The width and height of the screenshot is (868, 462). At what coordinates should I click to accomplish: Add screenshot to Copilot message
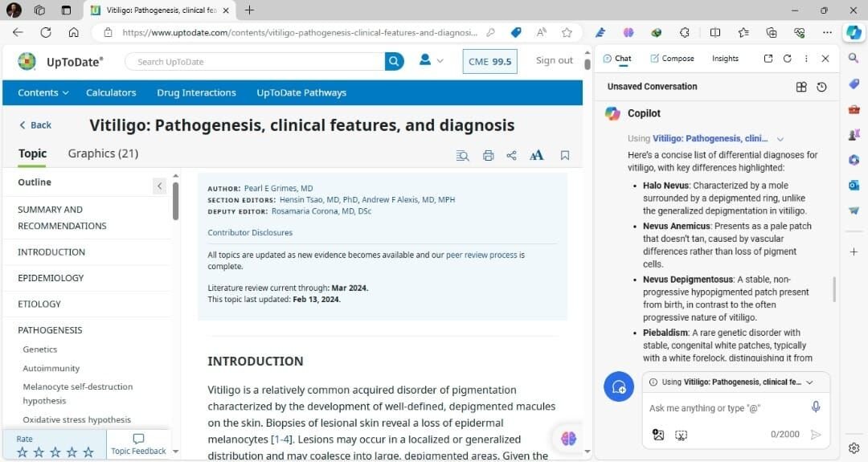pos(681,435)
